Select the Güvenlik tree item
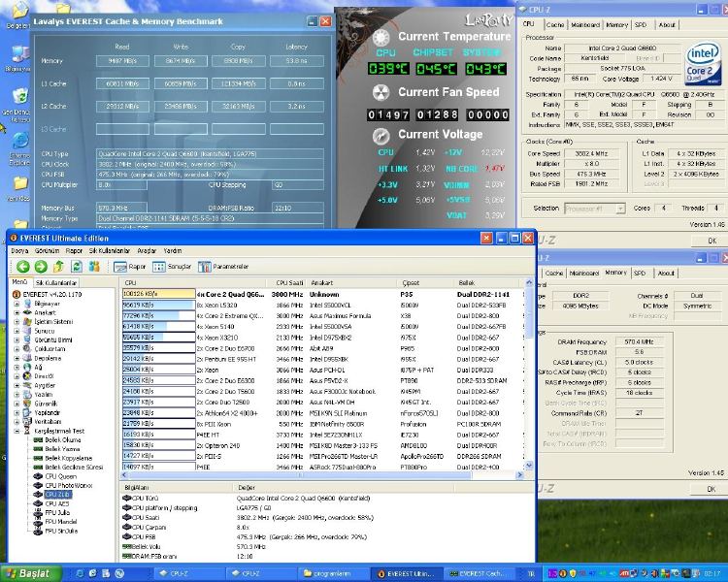The height and width of the screenshot is (582, 728). click(x=46, y=404)
